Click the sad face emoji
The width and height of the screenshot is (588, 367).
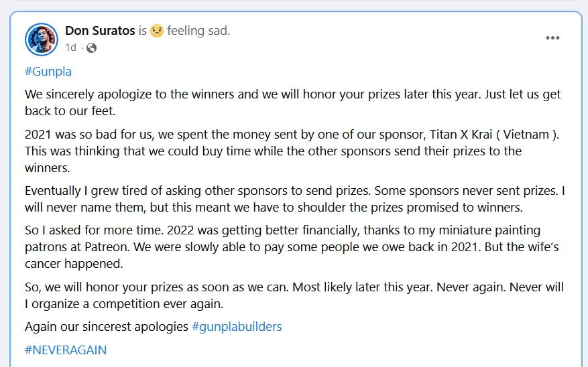[x=157, y=31]
